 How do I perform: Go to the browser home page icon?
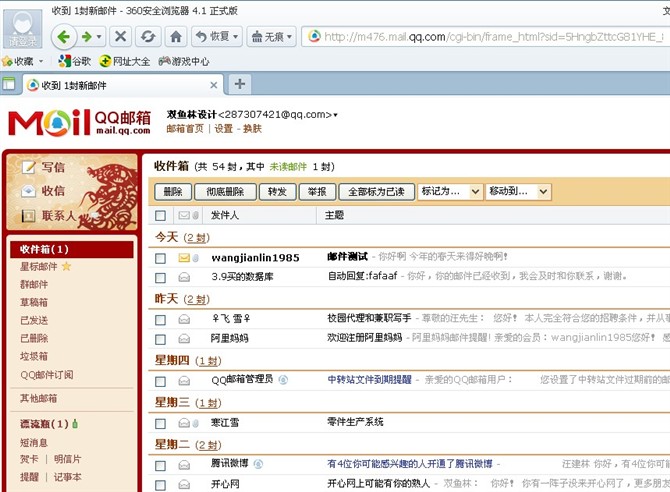[x=176, y=36]
